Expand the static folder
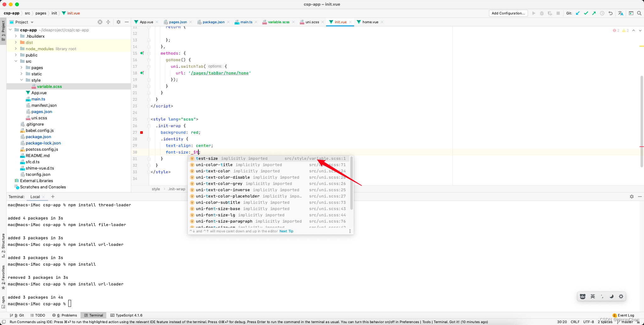The image size is (644, 325). click(21, 74)
